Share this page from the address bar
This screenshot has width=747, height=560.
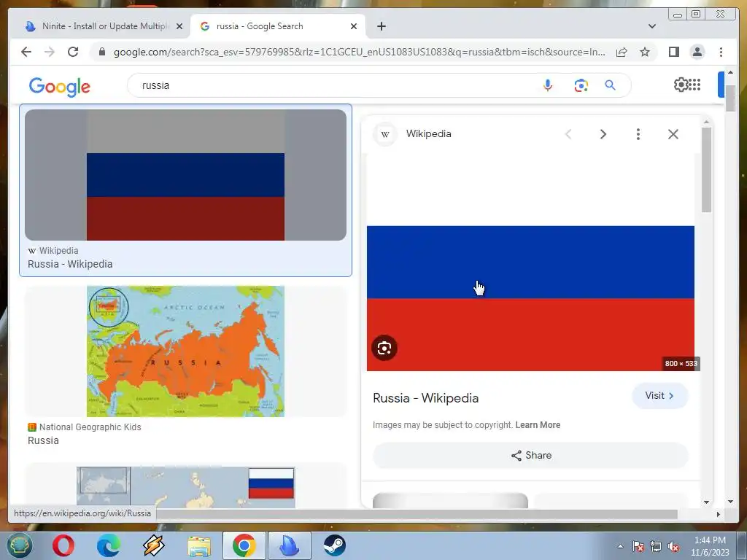[x=622, y=52]
